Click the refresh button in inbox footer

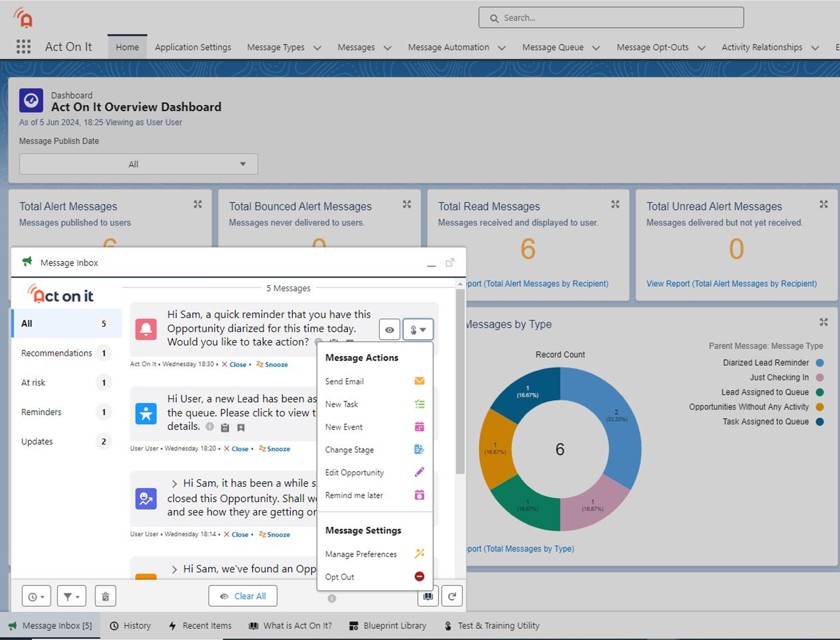click(452, 596)
